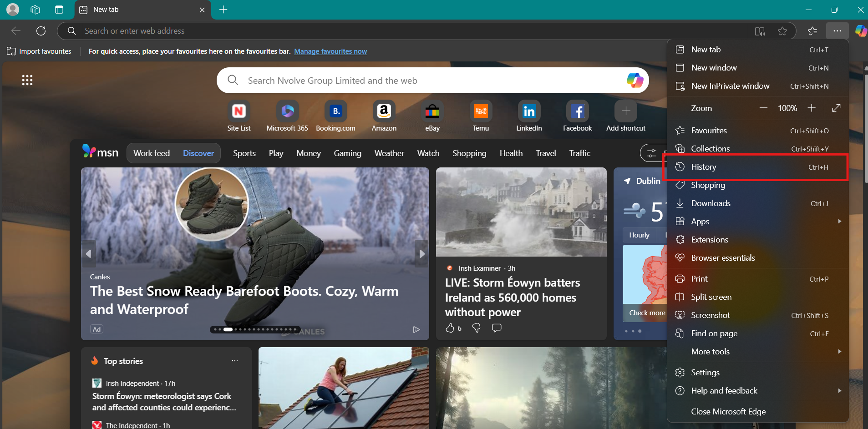Open a new tab with plus button
Image resolution: width=868 pixels, height=429 pixels.
click(x=223, y=10)
